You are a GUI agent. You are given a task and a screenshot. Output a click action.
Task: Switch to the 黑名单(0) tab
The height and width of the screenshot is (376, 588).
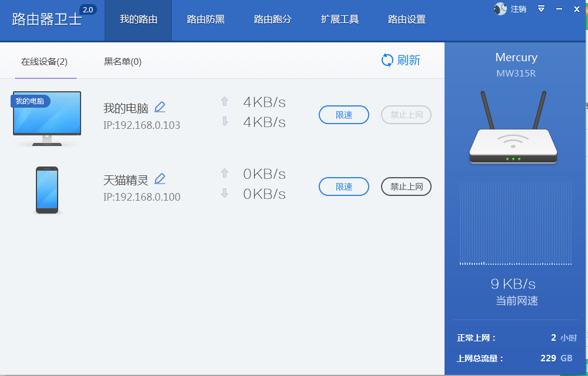click(123, 61)
